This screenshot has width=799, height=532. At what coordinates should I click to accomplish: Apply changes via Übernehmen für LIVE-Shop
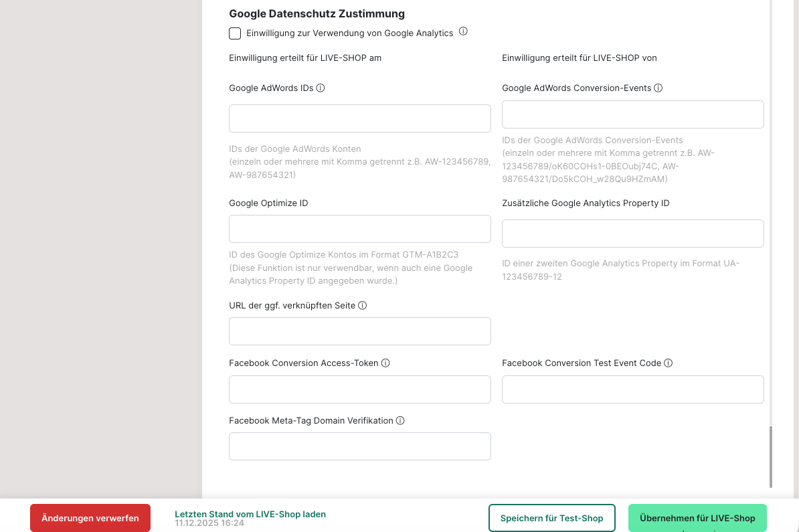pyautogui.click(x=697, y=518)
